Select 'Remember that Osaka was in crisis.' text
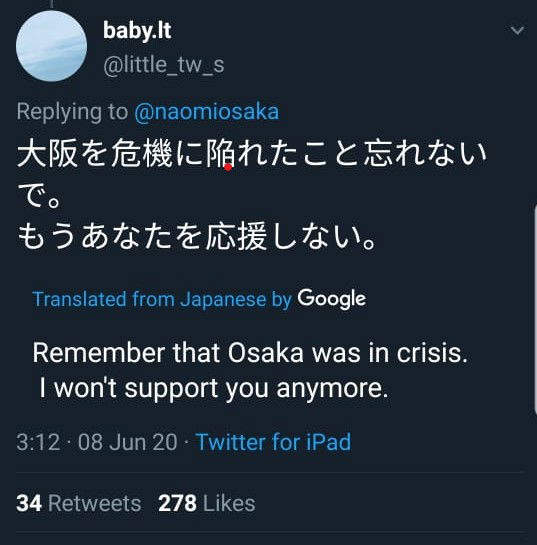 250,353
